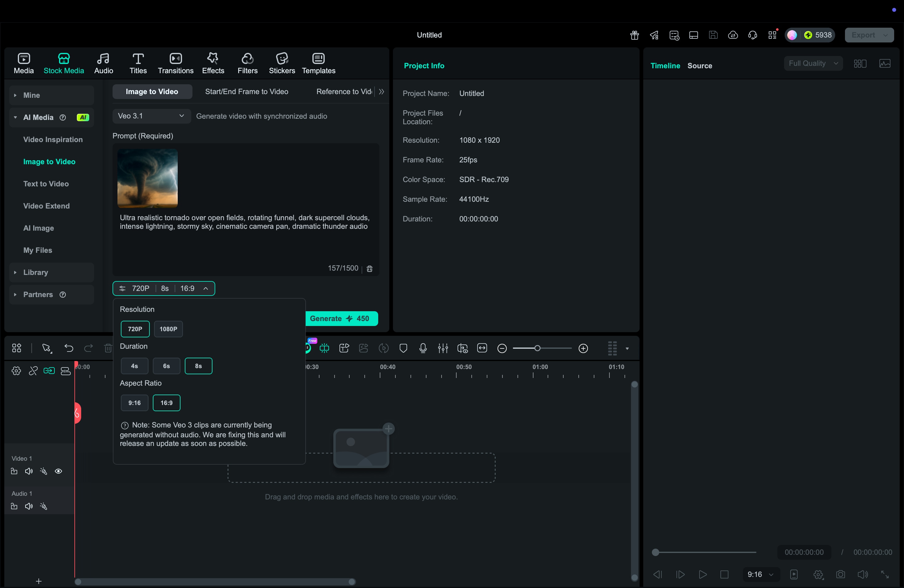Viewport: 904px width, 588px height.
Task: Mute the Audio 1 track speaker icon
Action: coord(29,506)
